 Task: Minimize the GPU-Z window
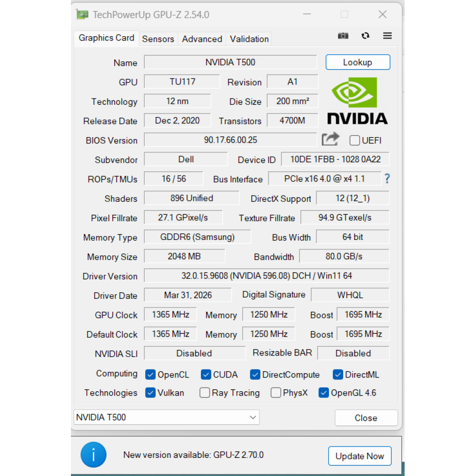(307, 14)
